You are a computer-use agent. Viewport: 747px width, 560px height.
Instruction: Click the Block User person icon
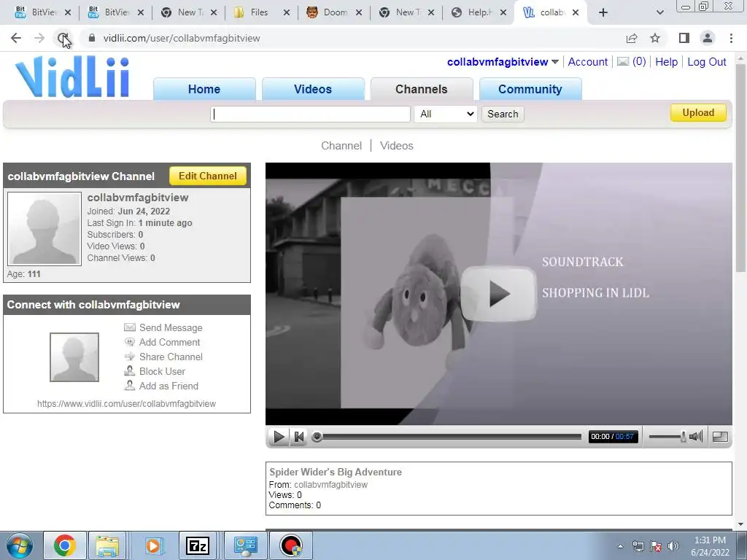click(x=130, y=371)
